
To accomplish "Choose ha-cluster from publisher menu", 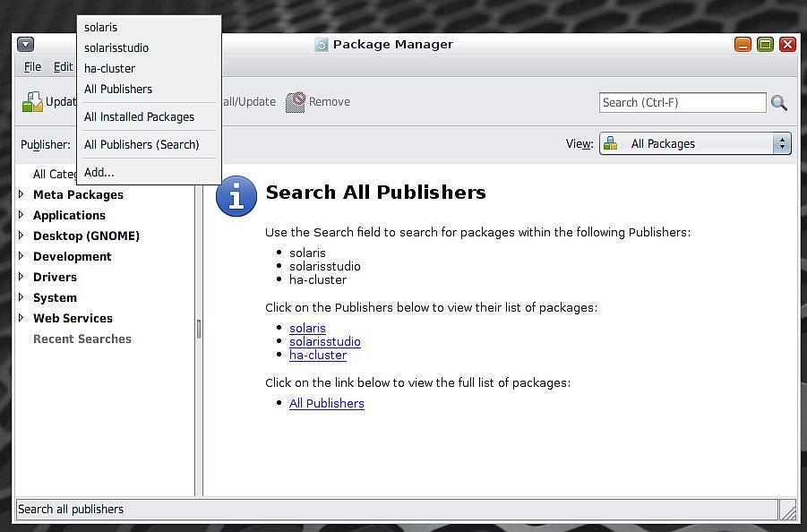I will (x=149, y=68).
